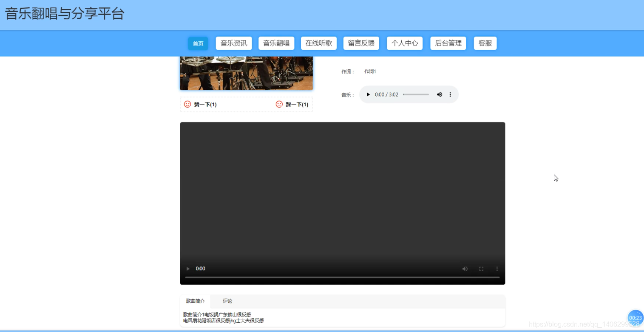
Task: Open the 音乐资讯 navigation item
Action: click(234, 43)
